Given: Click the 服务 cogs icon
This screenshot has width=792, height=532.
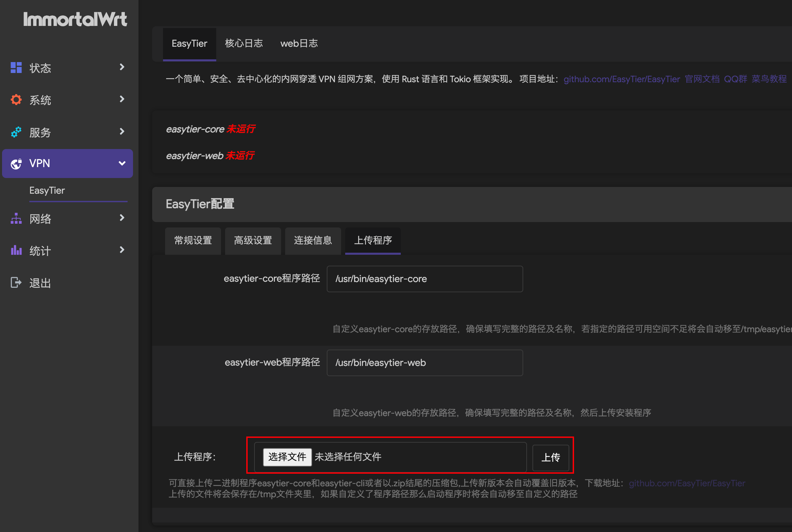Looking at the screenshot, I should pos(16,132).
